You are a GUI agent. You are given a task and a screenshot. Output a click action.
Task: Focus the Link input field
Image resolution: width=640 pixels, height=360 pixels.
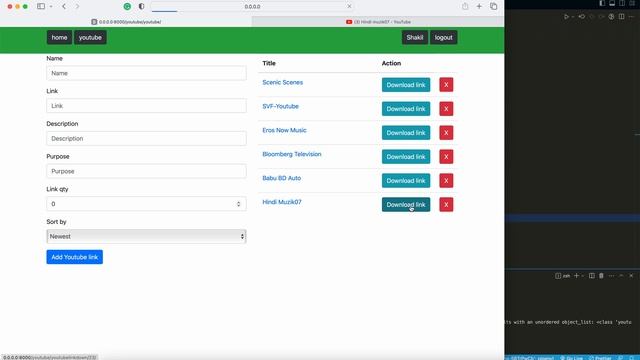[x=146, y=106]
